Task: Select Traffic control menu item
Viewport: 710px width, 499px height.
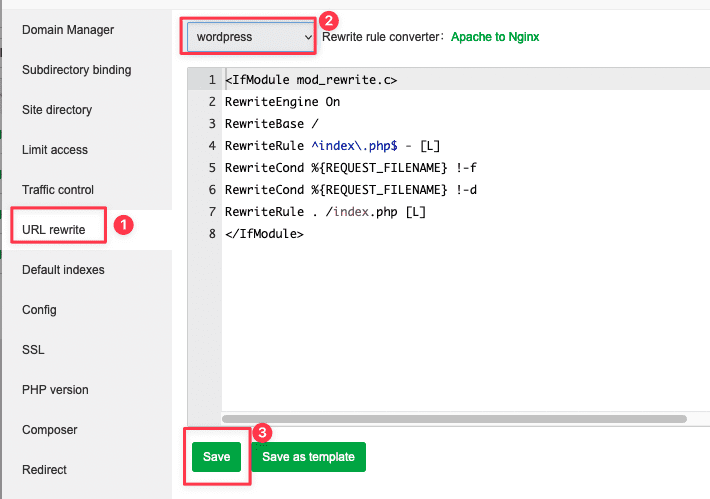Action: point(58,190)
